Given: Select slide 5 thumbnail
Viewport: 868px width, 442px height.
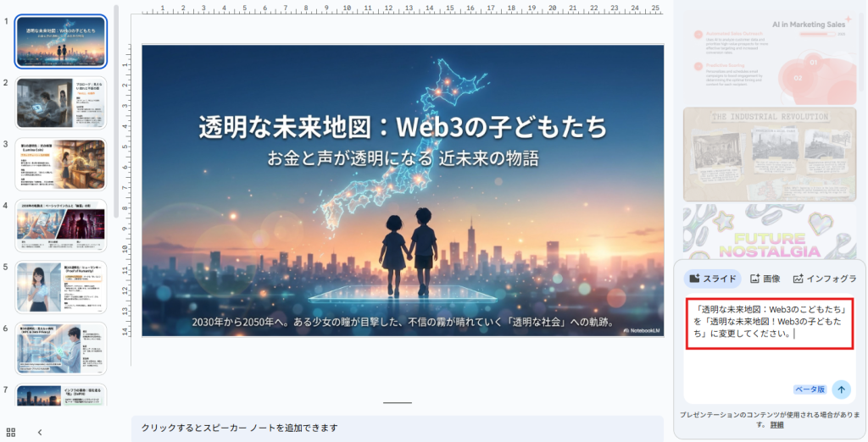Looking at the screenshot, I should tap(61, 287).
